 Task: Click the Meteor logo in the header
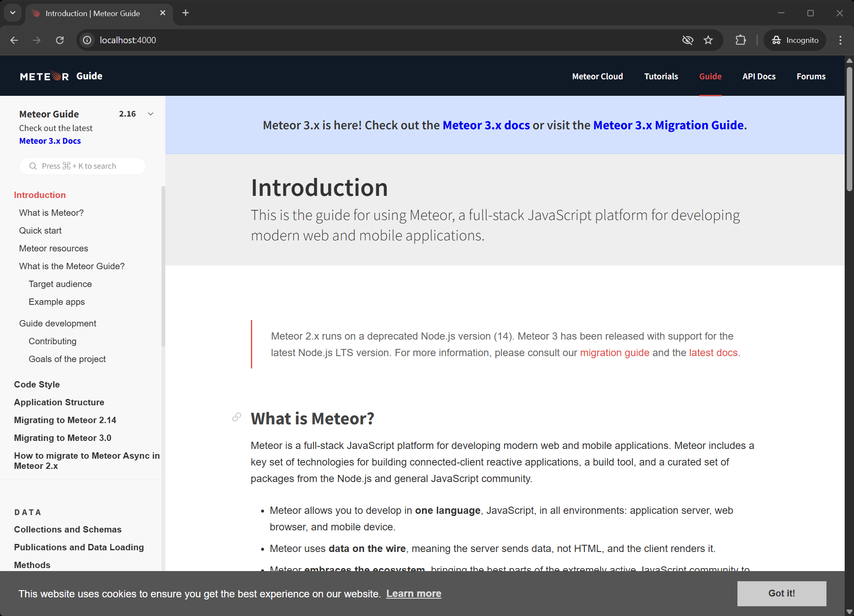coord(44,76)
